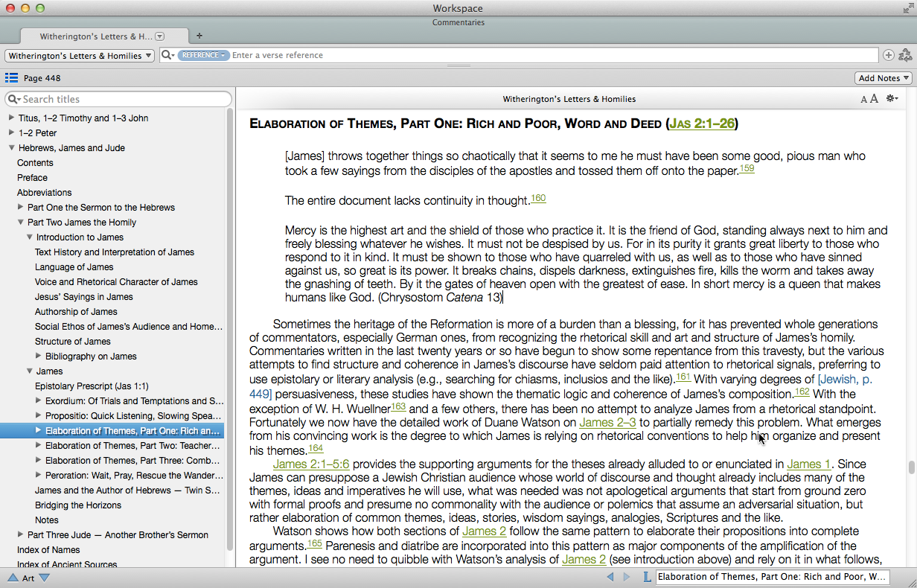Expand the 1–2 Peter entry
The image size is (917, 588).
(11, 133)
